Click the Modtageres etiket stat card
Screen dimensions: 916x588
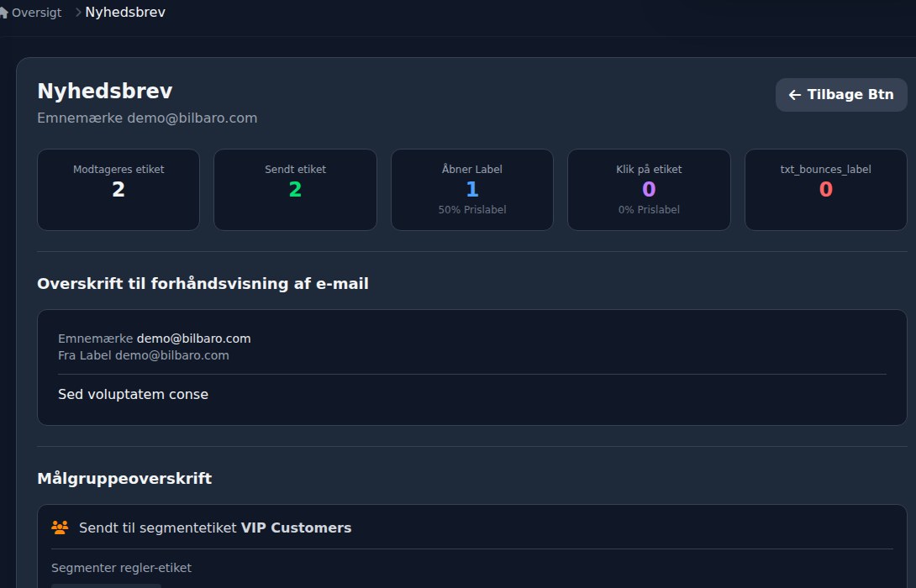(118, 190)
